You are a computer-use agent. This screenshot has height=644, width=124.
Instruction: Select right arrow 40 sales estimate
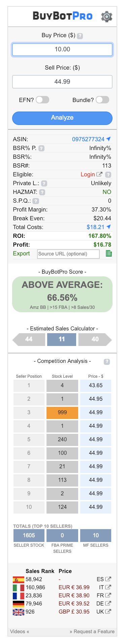pyautogui.click(x=95, y=339)
